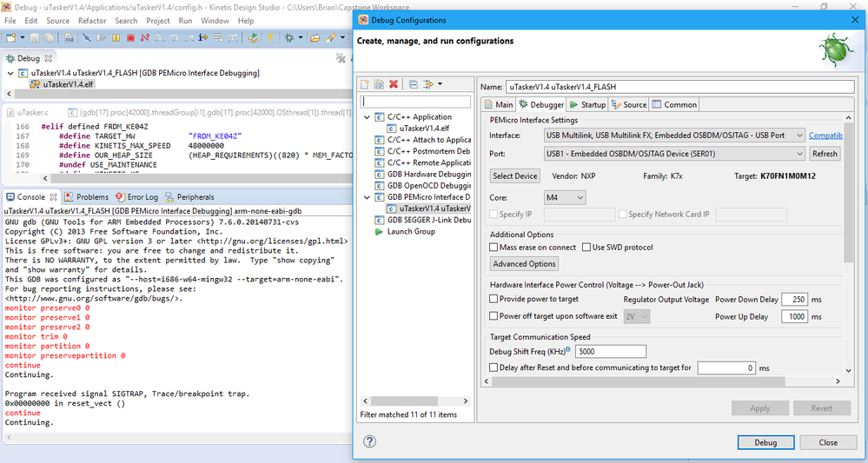Viewport: 868px width, 463px height.
Task: Click red X Delete configuration icon
Action: tap(394, 84)
